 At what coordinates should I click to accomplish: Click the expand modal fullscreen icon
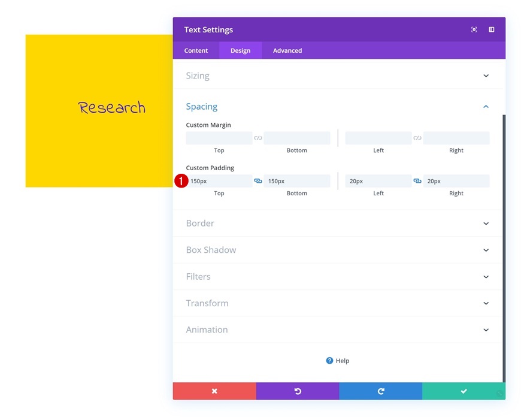pyautogui.click(x=474, y=29)
